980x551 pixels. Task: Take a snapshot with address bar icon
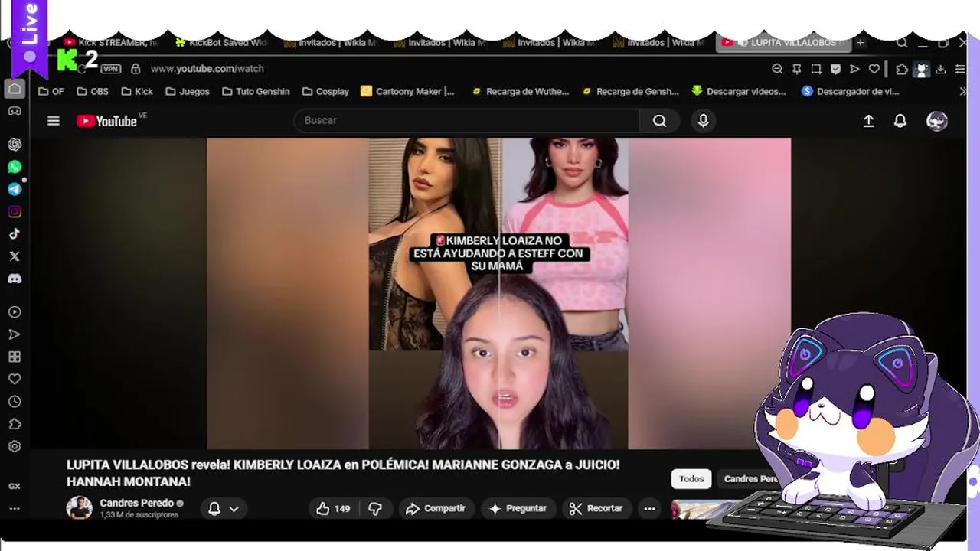tap(816, 69)
